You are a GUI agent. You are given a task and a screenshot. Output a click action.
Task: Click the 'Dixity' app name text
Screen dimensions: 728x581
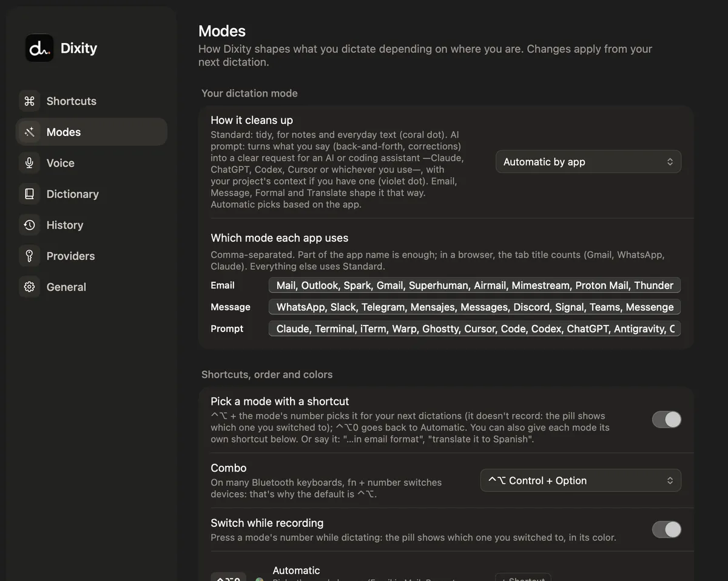[79, 48]
